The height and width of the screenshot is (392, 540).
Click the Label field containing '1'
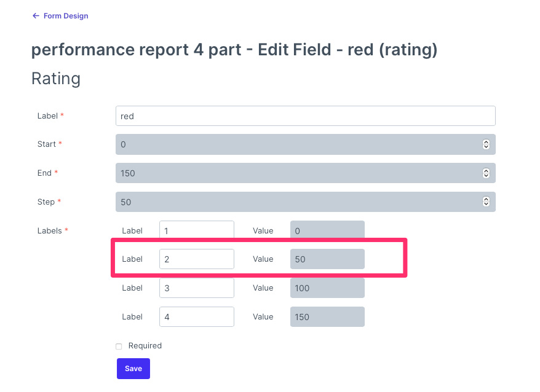coord(196,230)
